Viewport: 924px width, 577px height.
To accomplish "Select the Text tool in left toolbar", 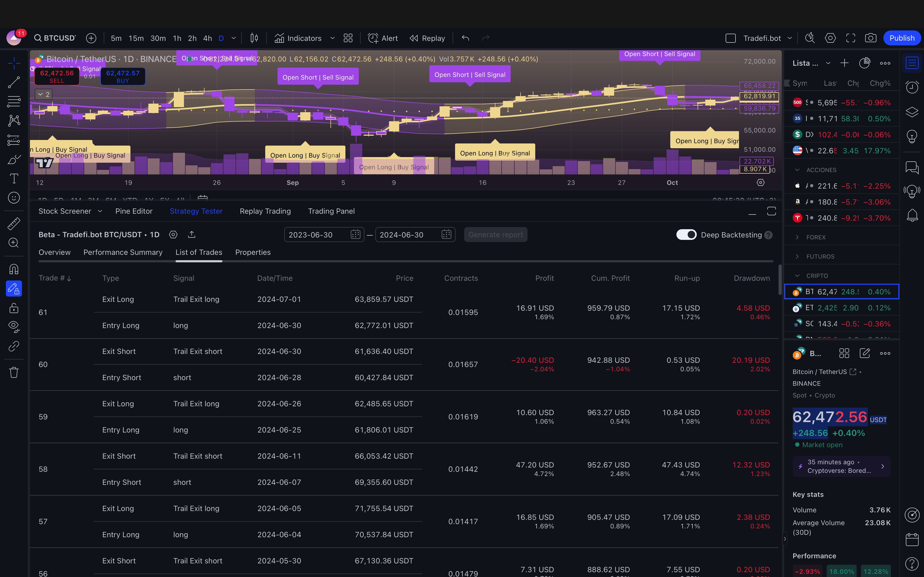I will pyautogui.click(x=14, y=178).
